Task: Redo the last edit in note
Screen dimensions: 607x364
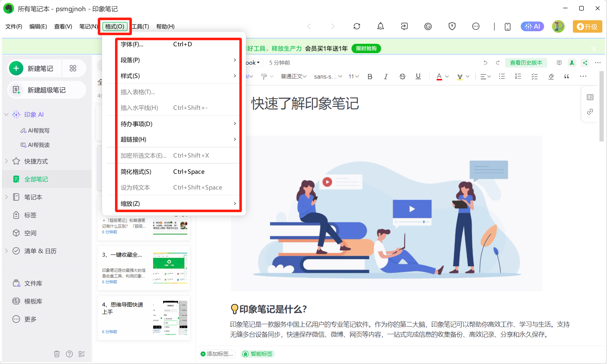Action: (x=498, y=62)
